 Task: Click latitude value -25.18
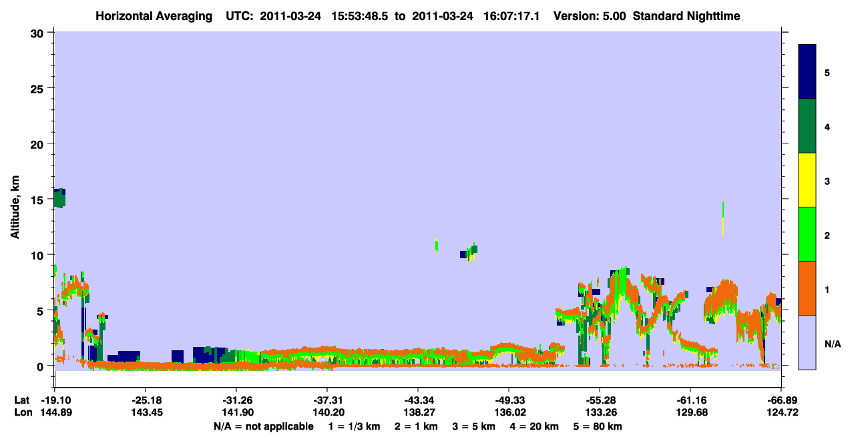coord(146,400)
